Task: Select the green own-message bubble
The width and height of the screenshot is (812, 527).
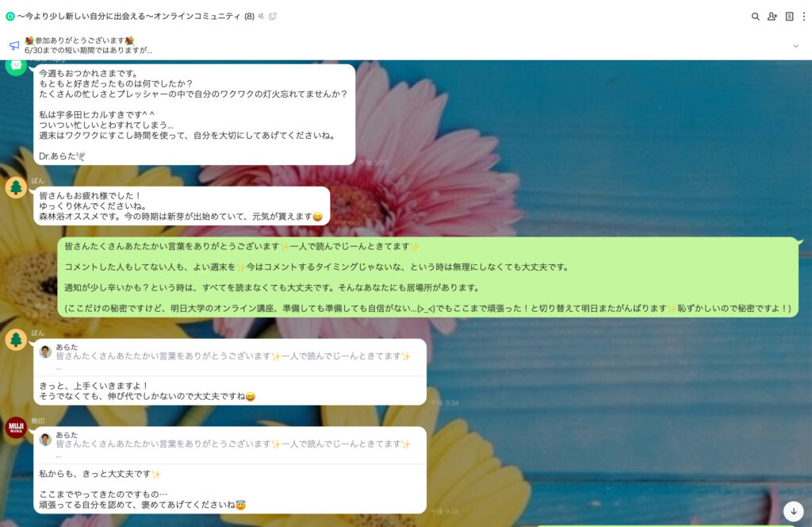Action: [x=427, y=277]
